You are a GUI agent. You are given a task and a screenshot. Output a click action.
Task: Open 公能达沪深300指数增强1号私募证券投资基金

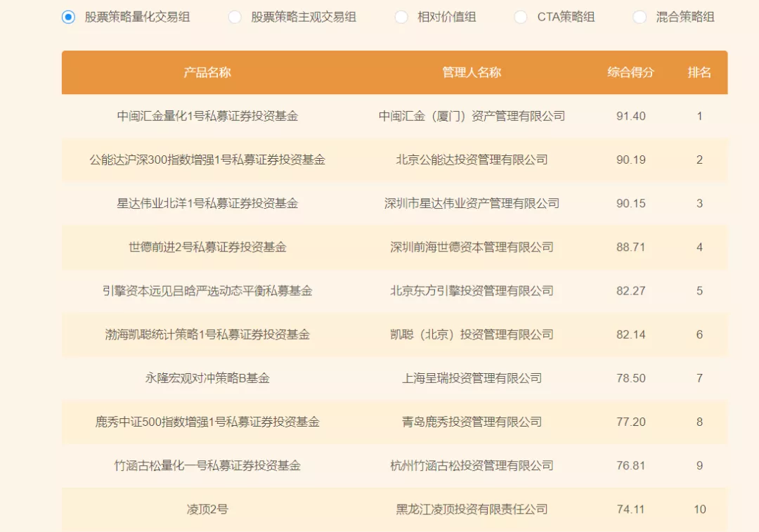pos(207,160)
